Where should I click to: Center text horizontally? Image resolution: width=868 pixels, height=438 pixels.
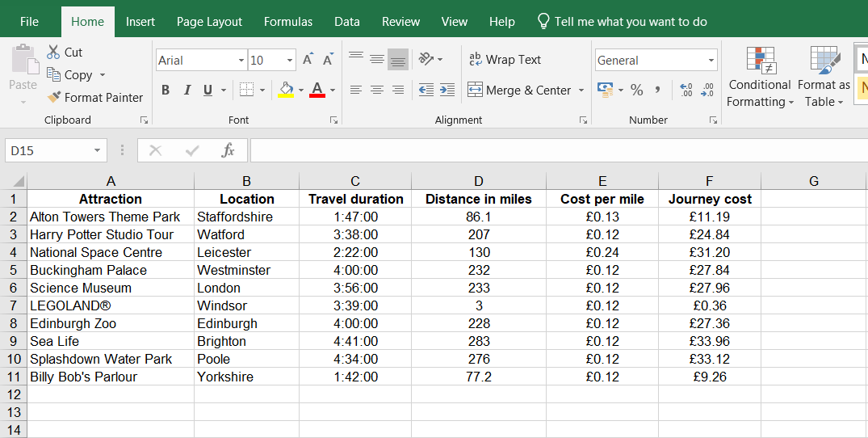click(x=377, y=90)
